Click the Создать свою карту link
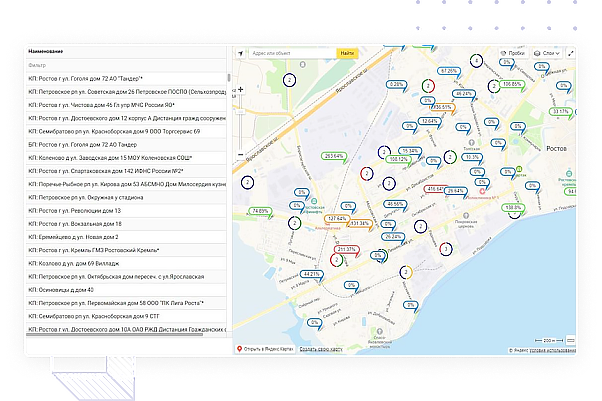Image resolution: width=602 pixels, height=401 pixels. [321, 349]
